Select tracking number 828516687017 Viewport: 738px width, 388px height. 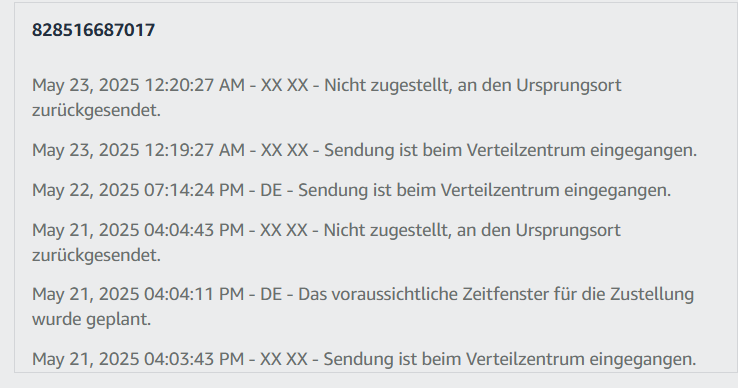[93, 30]
